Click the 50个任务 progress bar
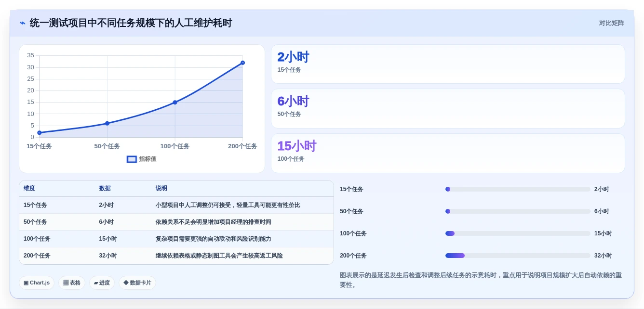The width and height of the screenshot is (644, 309). [518, 211]
